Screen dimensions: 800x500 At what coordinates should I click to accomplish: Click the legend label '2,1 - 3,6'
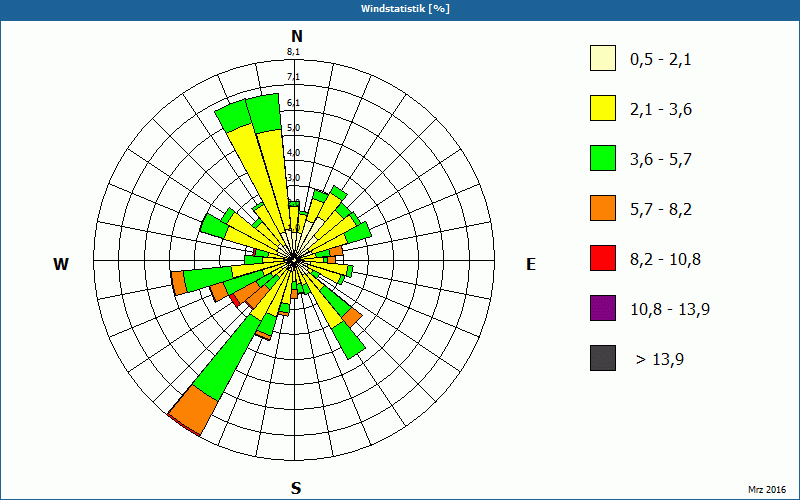pos(661,110)
